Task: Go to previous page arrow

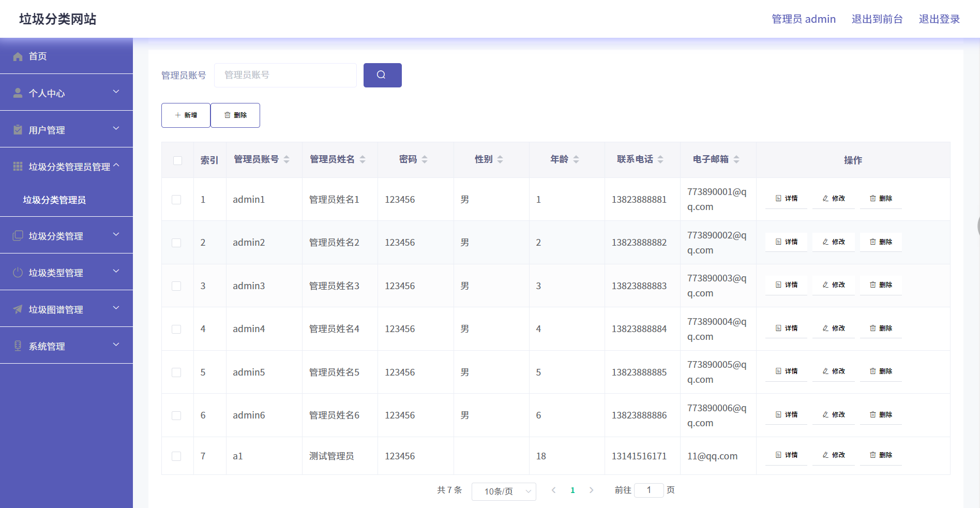Action: pos(553,490)
